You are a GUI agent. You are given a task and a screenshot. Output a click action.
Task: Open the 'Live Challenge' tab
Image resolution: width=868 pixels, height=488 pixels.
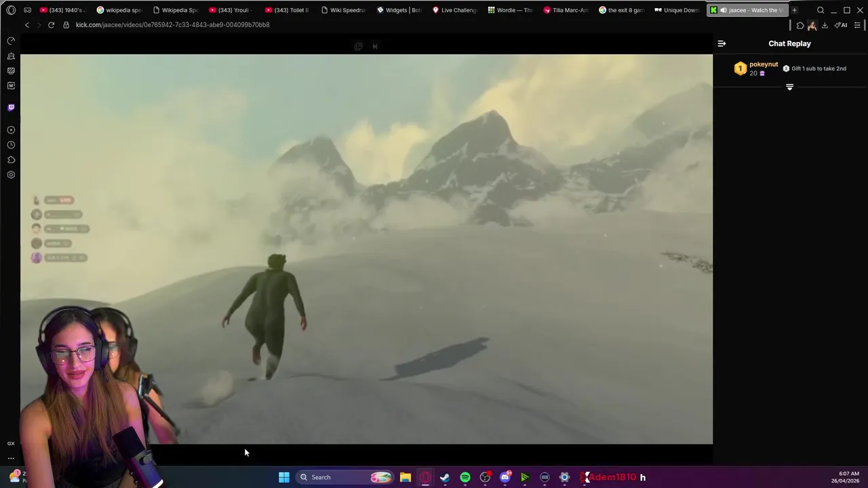pos(455,10)
